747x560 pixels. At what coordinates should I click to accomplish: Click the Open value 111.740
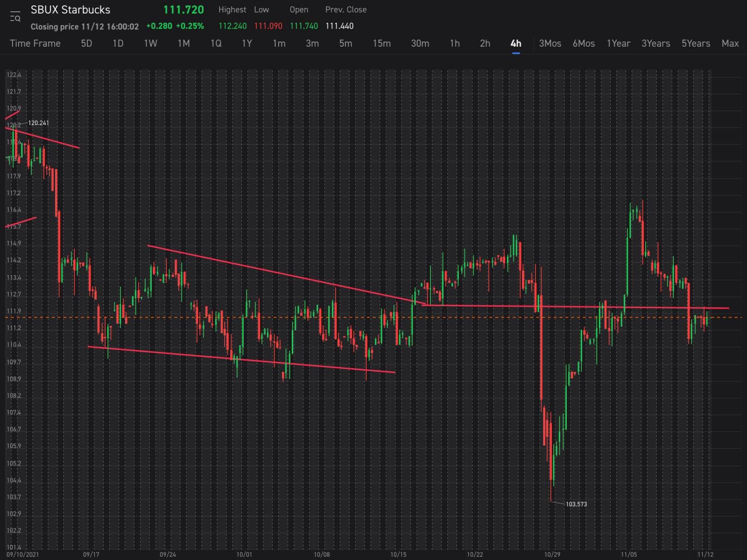point(304,26)
